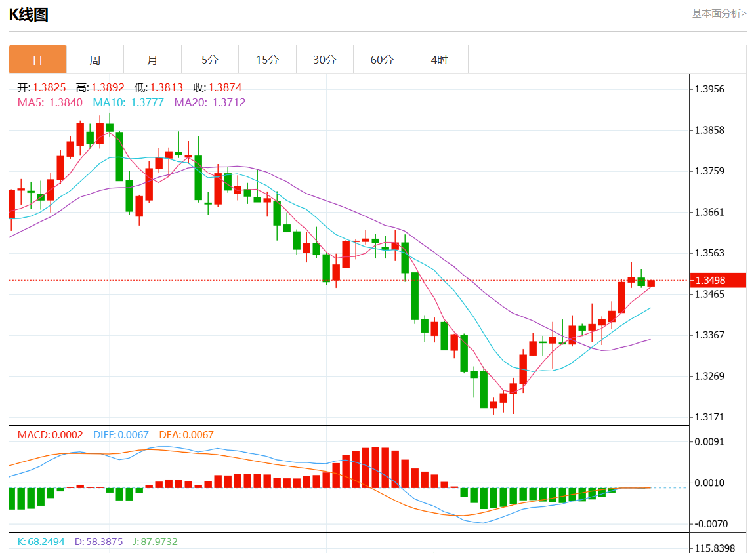This screenshot has height=553, width=756.
Task: Click the 1.3661 price axis label
Action: click(709, 212)
